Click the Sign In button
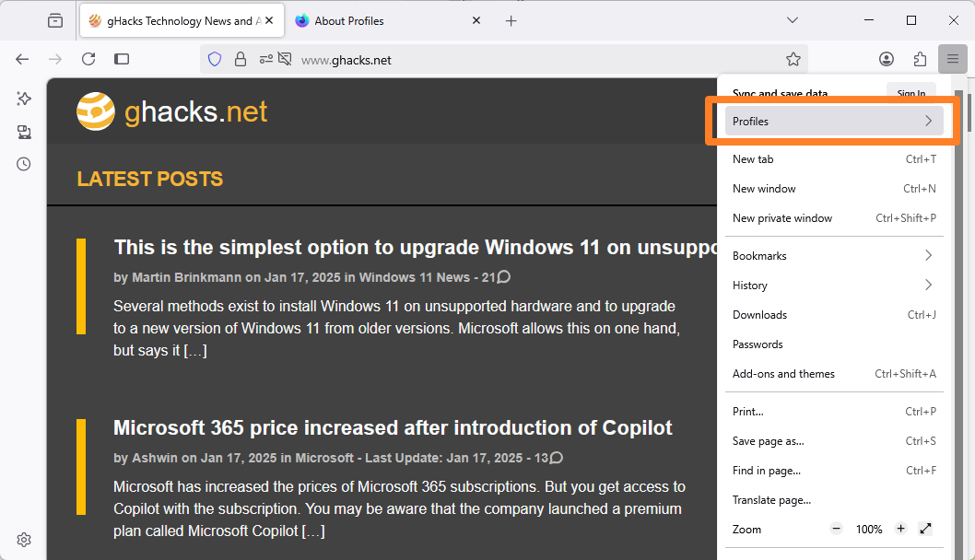The width and height of the screenshot is (975, 560). 911,92
